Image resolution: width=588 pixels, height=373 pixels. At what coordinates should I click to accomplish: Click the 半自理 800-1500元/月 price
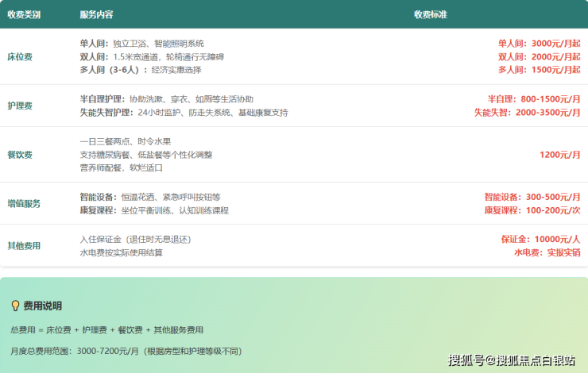coord(533,99)
